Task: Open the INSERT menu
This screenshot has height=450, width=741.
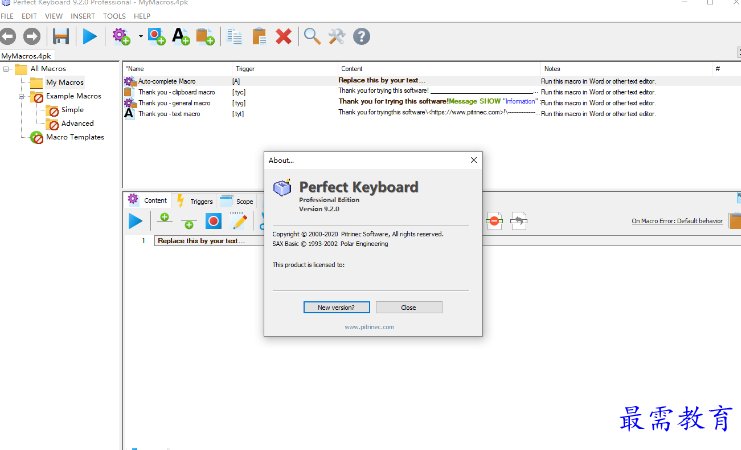Action: click(x=83, y=16)
